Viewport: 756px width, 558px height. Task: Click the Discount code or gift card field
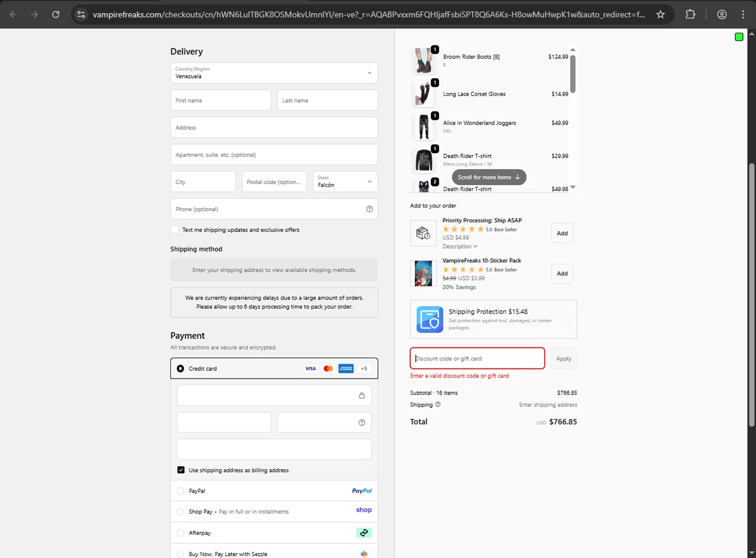[477, 358]
